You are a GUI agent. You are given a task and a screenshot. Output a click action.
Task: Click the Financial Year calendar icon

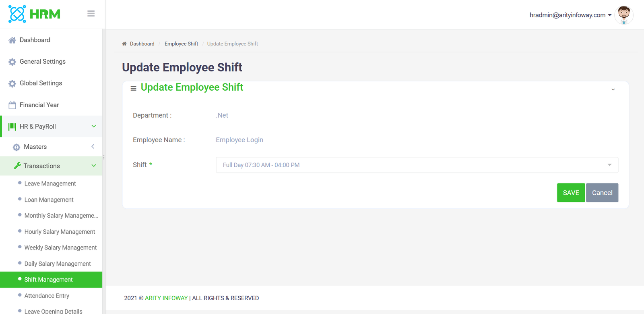tap(12, 105)
